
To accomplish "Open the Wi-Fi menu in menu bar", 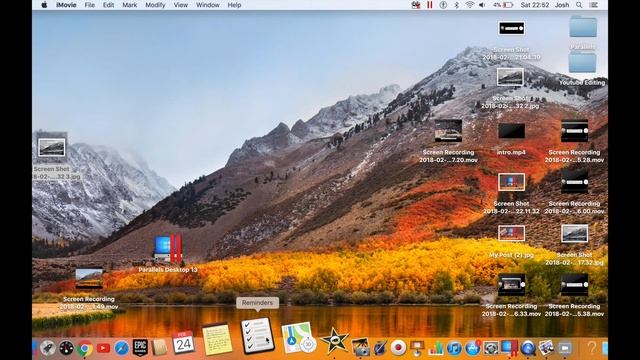I will (470, 5).
